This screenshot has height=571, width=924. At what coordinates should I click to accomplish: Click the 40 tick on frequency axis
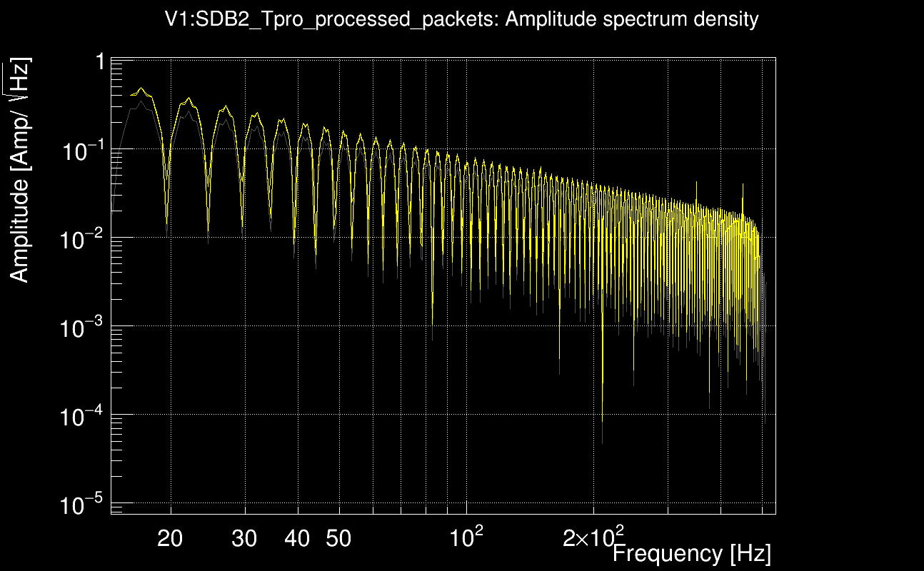pyautogui.click(x=297, y=538)
